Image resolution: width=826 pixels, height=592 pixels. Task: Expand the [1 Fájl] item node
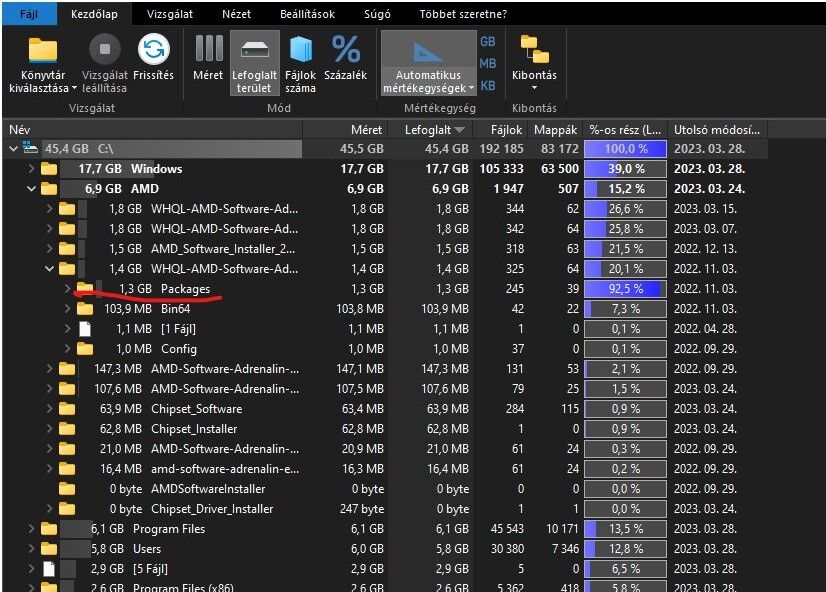67,329
